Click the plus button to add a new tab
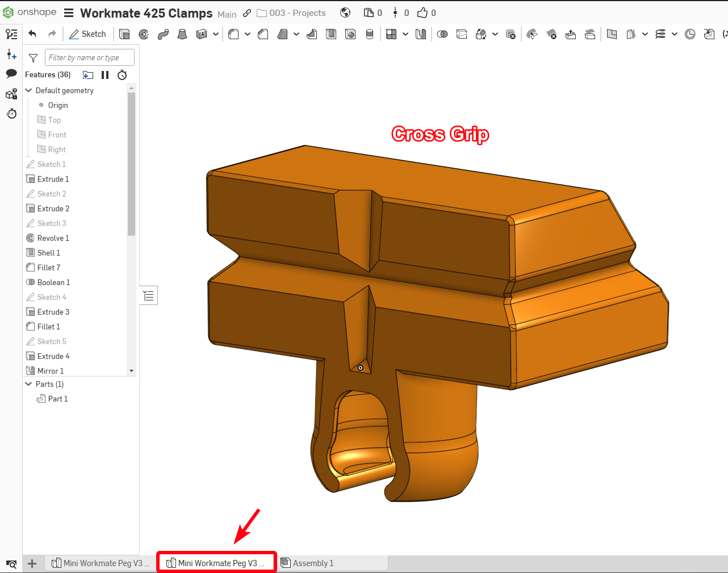The height and width of the screenshot is (573, 728). [x=32, y=563]
